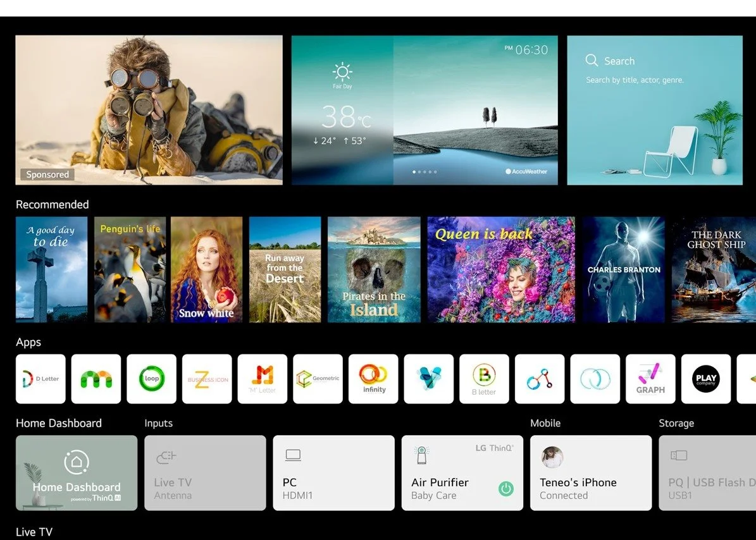Launch the PLAY company app

[705, 379]
